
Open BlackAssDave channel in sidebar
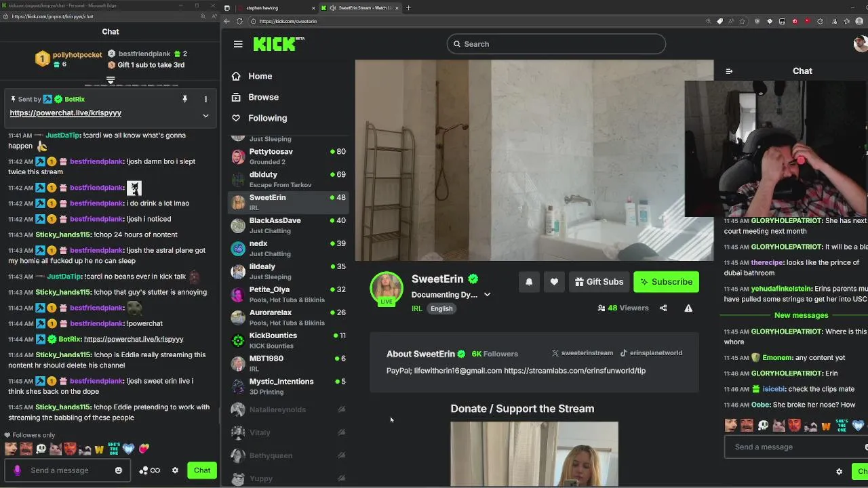point(288,226)
